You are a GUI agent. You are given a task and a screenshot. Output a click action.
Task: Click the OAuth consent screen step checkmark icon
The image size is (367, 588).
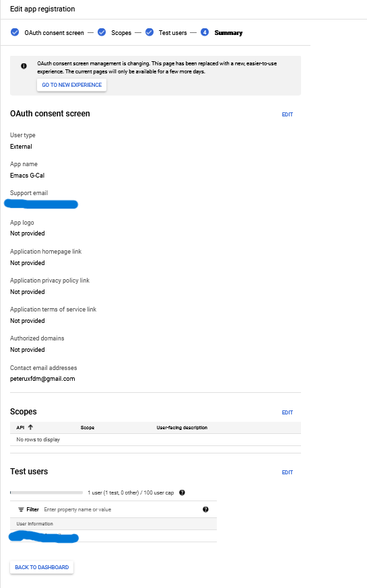pyautogui.click(x=15, y=32)
